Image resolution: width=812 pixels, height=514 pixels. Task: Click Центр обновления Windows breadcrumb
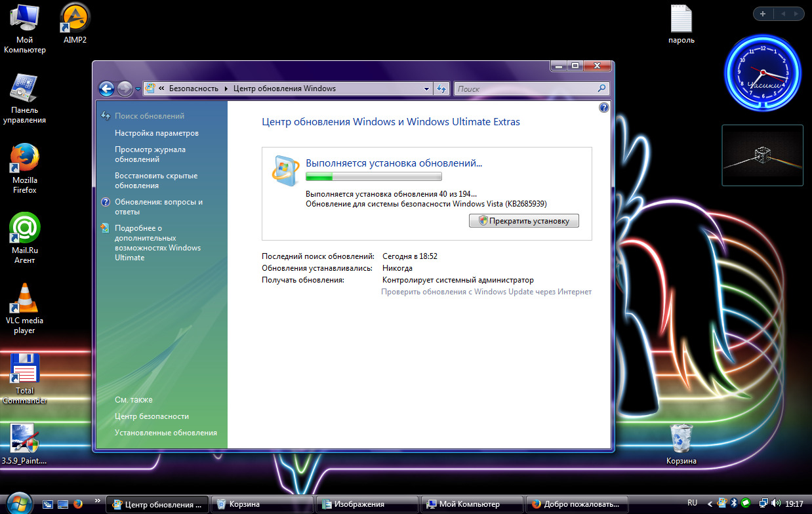(285, 89)
